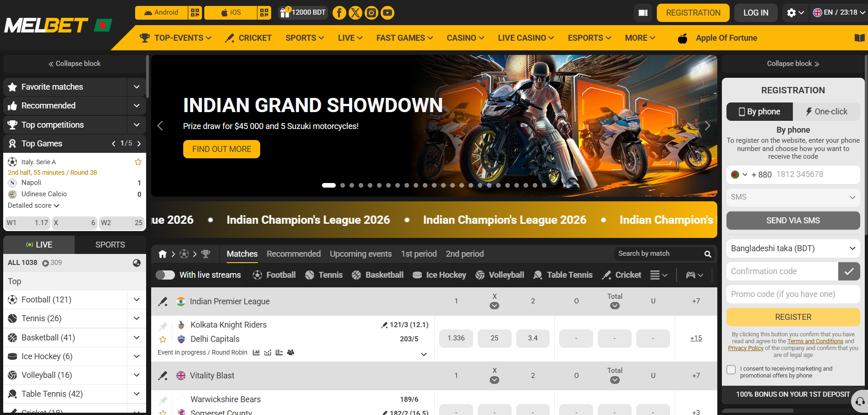Open the settings gear menu
868x415 pixels.
(x=795, y=13)
